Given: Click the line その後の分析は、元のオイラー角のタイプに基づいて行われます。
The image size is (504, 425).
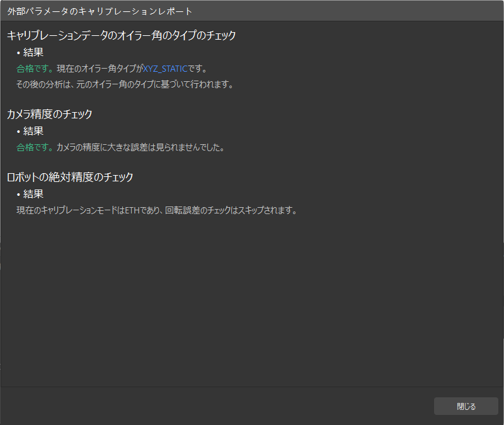Looking at the screenshot, I should pyautogui.click(x=125, y=84).
